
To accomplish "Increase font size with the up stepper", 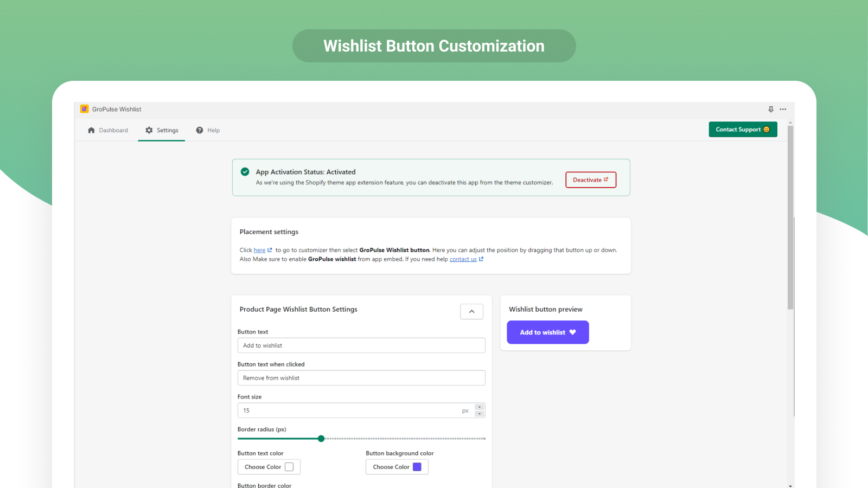I will click(479, 407).
